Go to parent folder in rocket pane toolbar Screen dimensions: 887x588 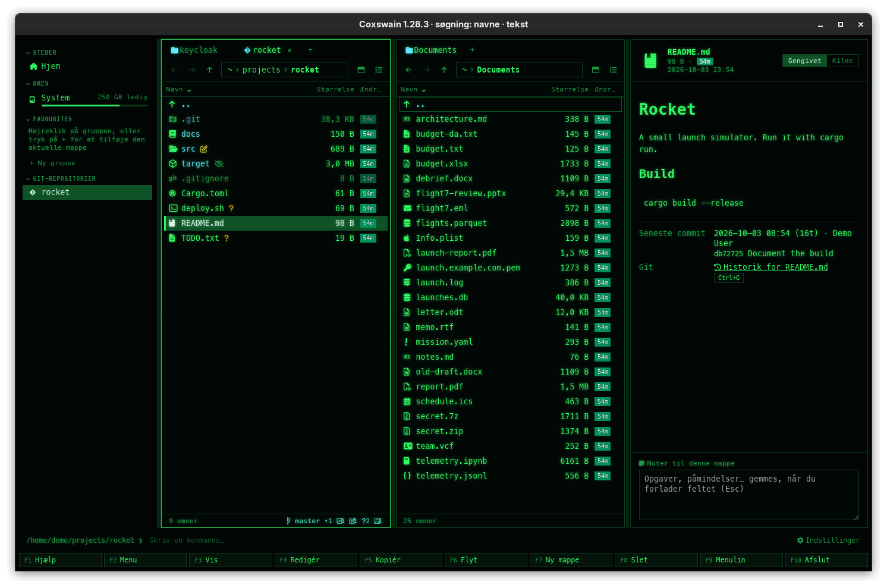click(x=209, y=70)
